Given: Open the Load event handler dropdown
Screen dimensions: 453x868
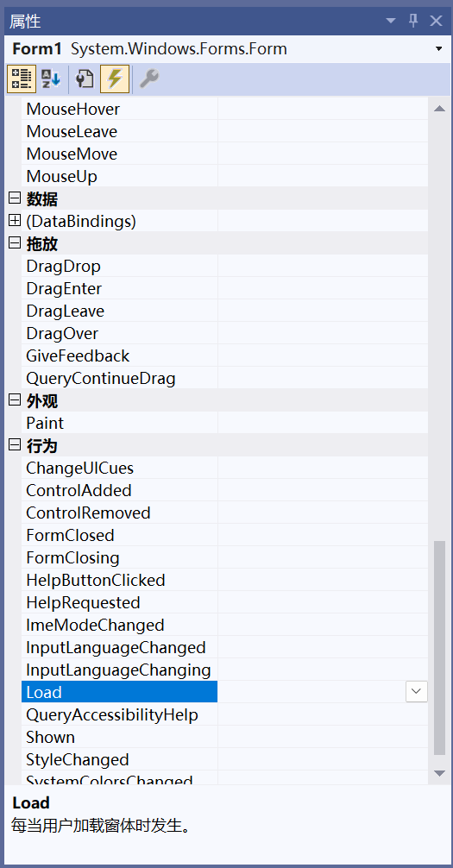Looking at the screenshot, I should coord(417,692).
